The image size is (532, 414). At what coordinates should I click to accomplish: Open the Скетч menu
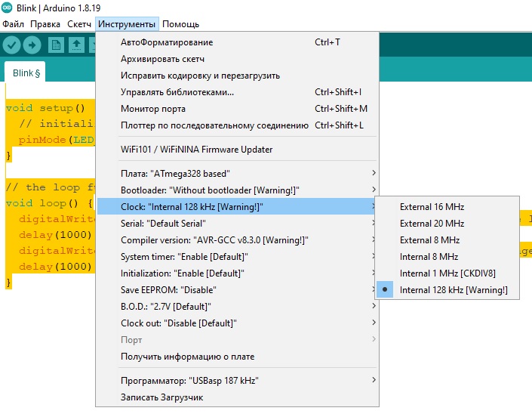pos(79,24)
